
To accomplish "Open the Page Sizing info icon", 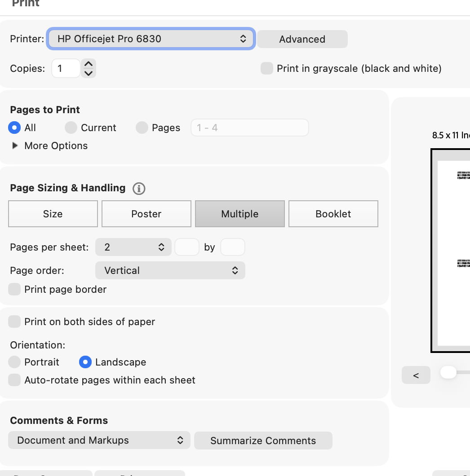I will pyautogui.click(x=139, y=189).
